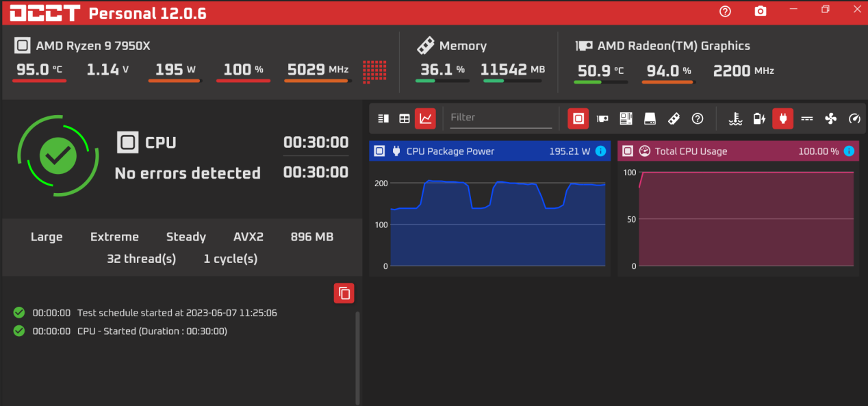Filter sensors by storage drive
The width and height of the screenshot is (868, 406).
650,118
